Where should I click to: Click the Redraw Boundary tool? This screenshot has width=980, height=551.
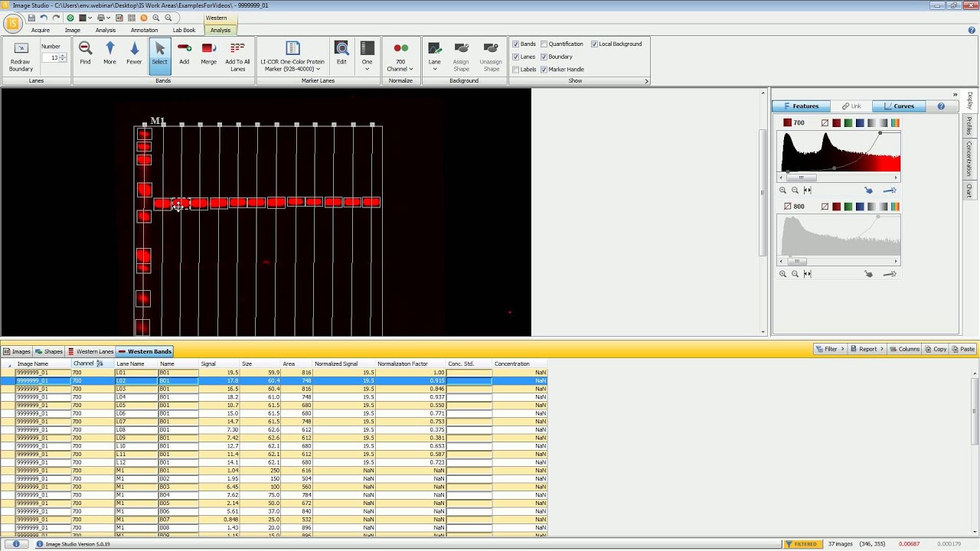[21, 57]
